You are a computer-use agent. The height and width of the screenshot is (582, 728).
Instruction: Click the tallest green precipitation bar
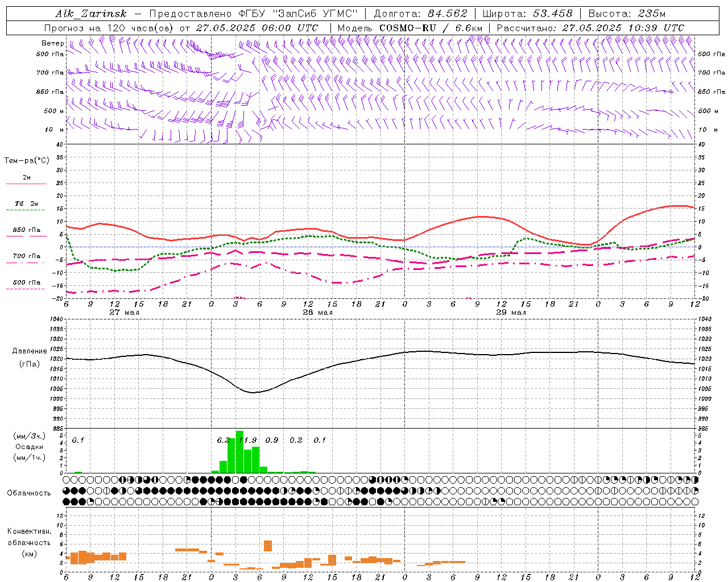pos(239,452)
